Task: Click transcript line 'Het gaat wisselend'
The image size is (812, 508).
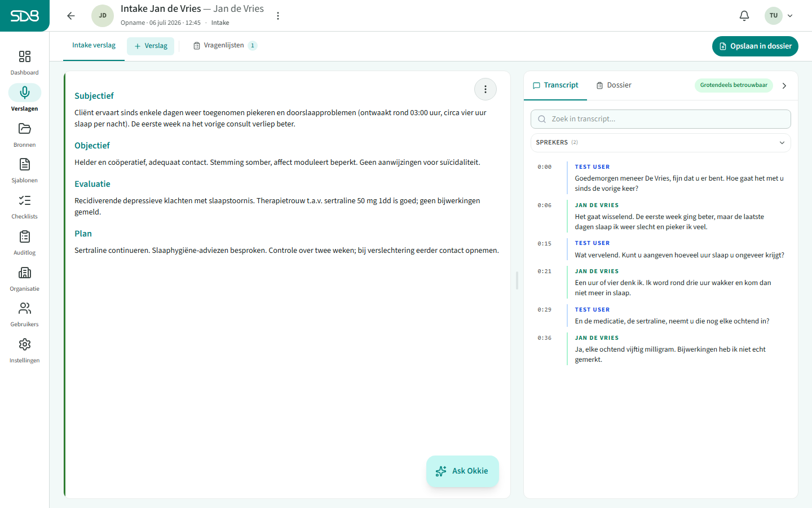Action: click(669, 222)
